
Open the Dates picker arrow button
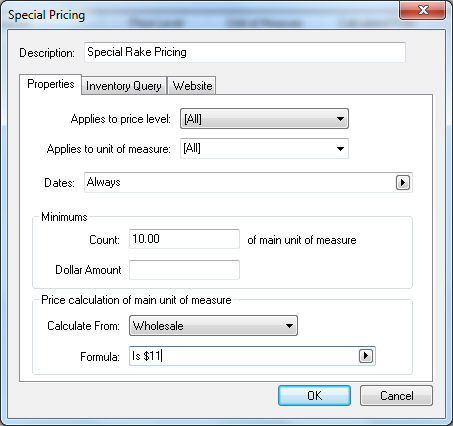pyautogui.click(x=403, y=182)
